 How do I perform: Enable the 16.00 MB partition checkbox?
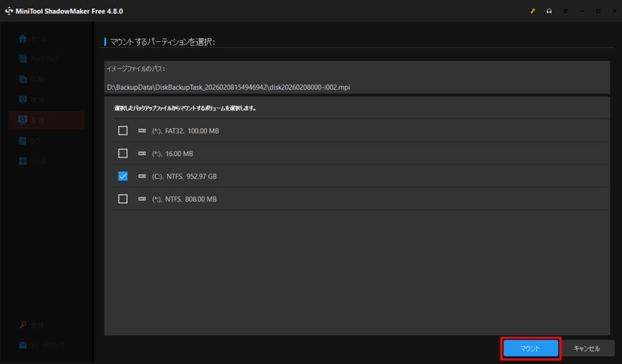(x=123, y=153)
